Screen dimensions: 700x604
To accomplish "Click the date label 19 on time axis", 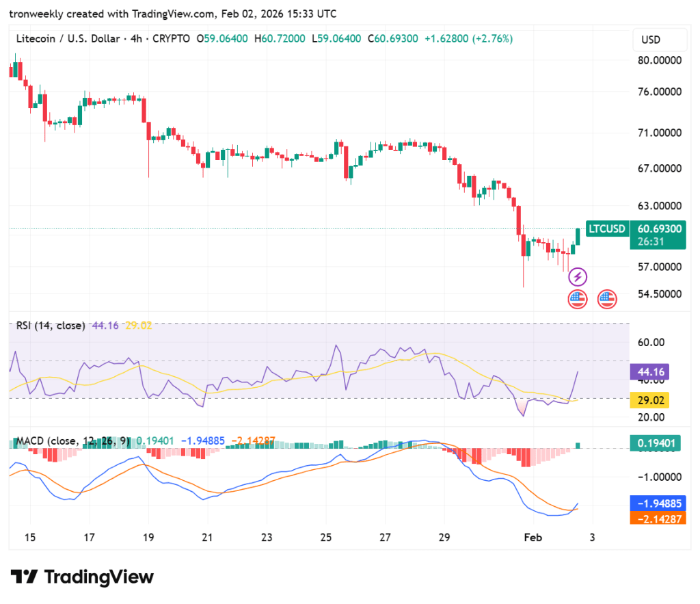I will coord(148,538).
